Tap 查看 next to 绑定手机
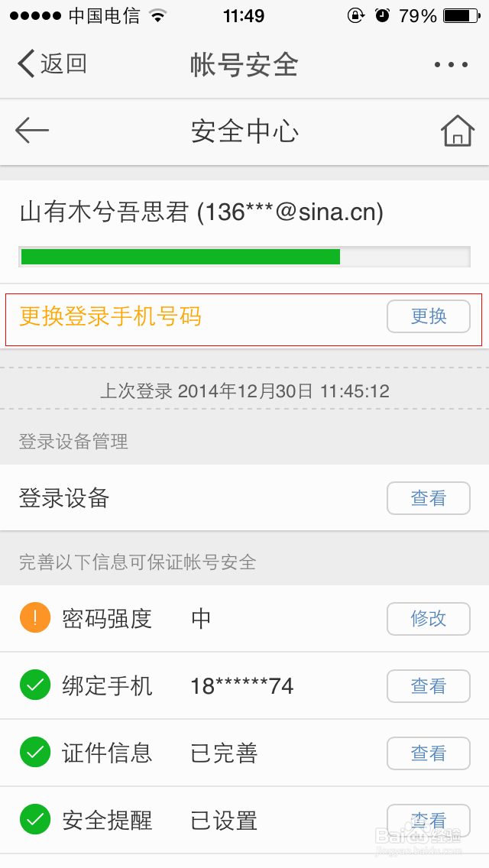489x868 pixels. [429, 685]
